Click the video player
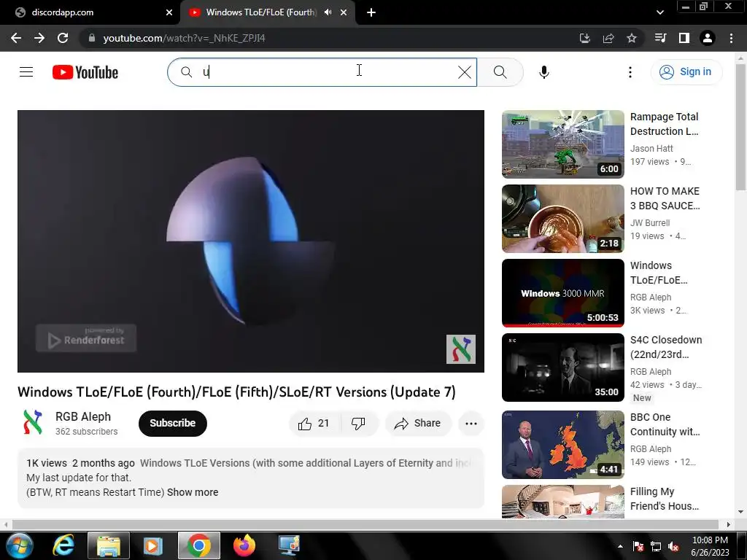The width and height of the screenshot is (747, 560). (x=251, y=241)
